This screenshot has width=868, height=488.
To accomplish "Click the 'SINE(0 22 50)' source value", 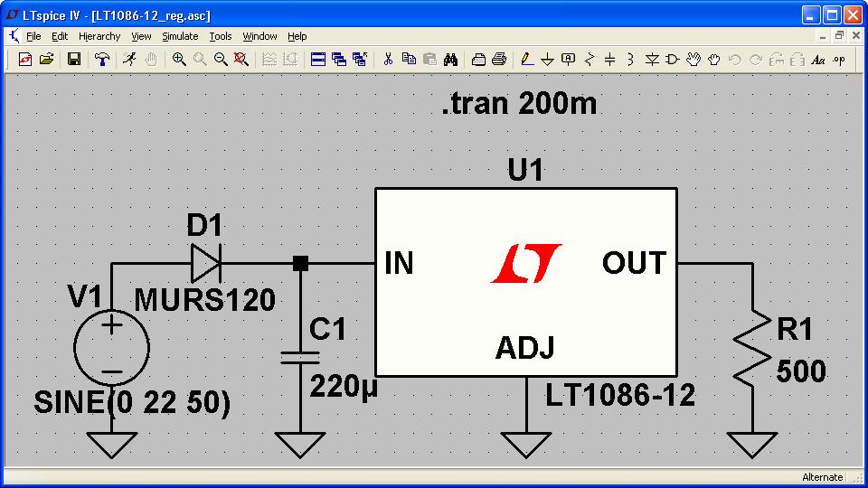I will click(x=132, y=402).
